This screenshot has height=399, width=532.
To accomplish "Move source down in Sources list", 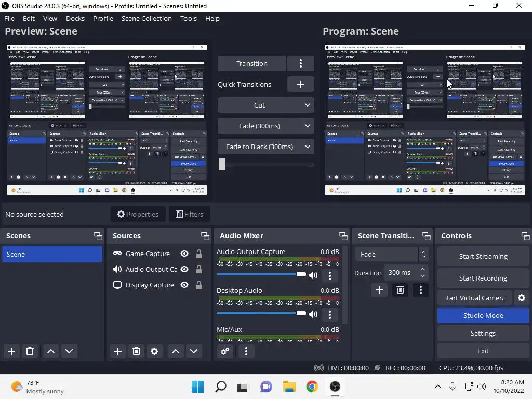I will pos(194,351).
